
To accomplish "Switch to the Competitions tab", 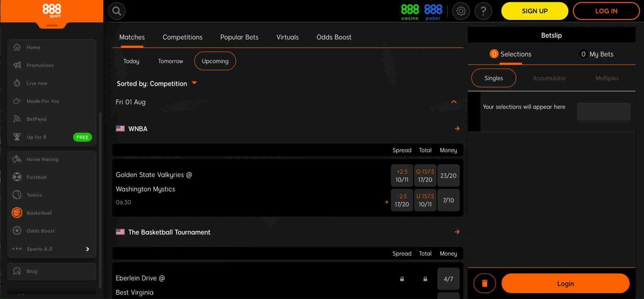I will pos(182,37).
